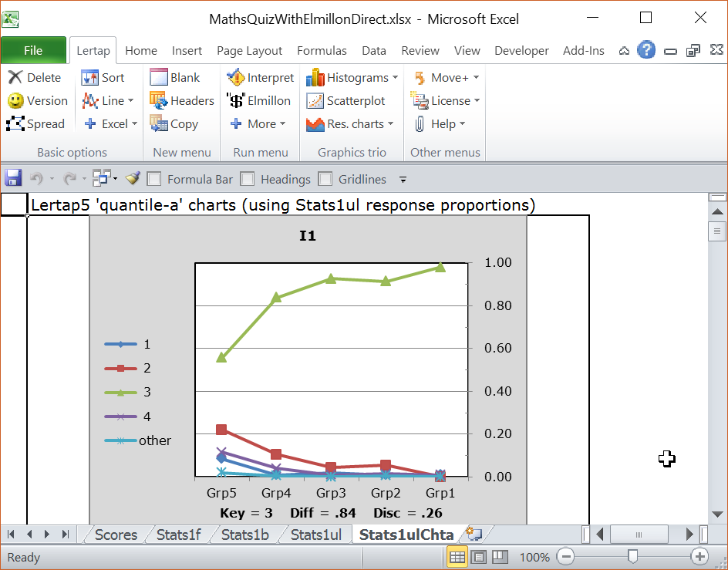
Task: Open the Help dropdown in Other menus
Action: coord(463,123)
